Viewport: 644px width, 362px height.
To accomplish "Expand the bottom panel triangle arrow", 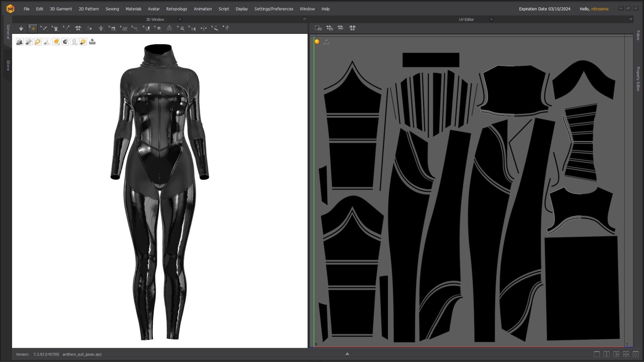I will pyautogui.click(x=347, y=354).
